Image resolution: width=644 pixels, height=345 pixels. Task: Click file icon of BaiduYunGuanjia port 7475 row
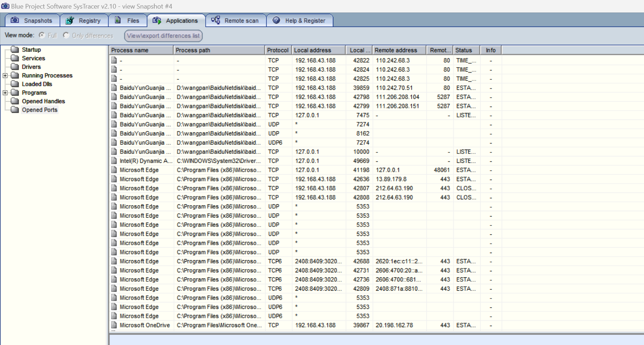[x=114, y=115]
